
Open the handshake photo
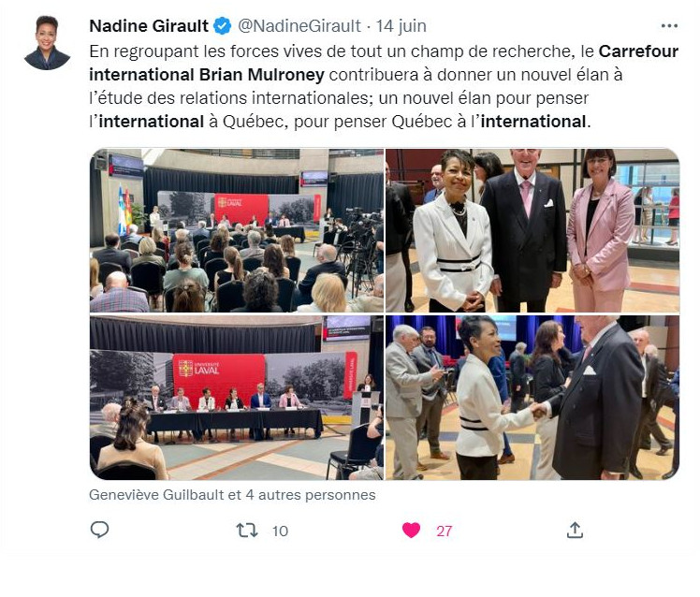click(532, 398)
